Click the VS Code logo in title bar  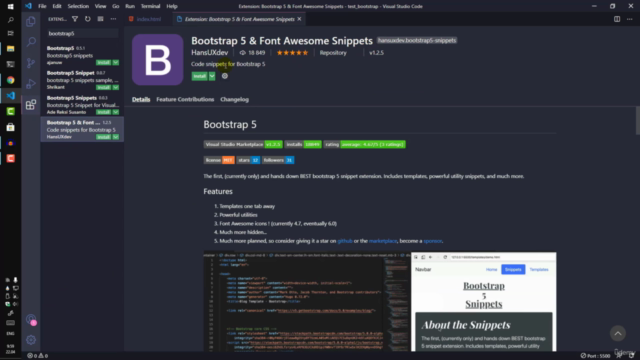(x=28, y=6)
